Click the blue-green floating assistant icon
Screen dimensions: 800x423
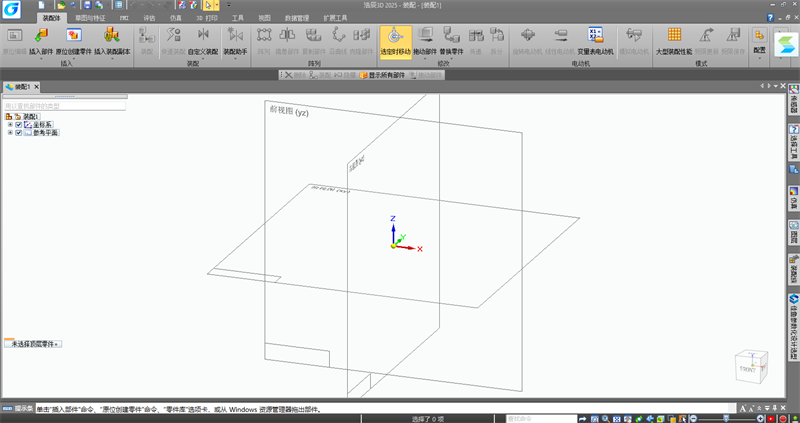point(785,44)
